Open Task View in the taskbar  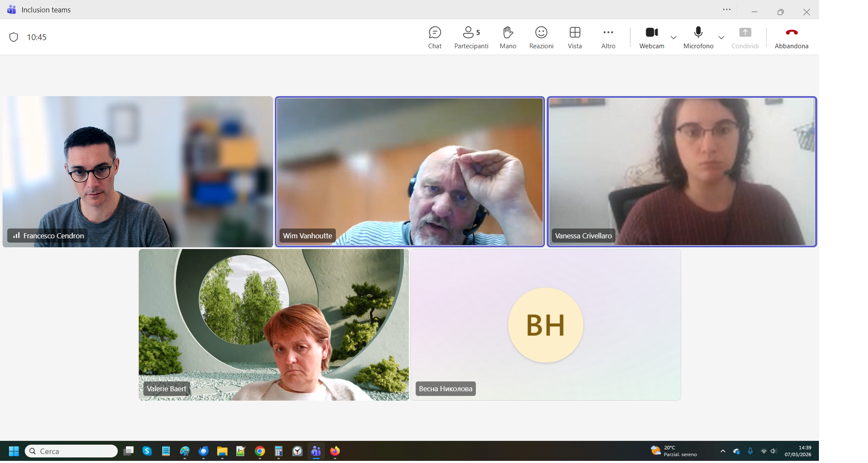pos(128,451)
